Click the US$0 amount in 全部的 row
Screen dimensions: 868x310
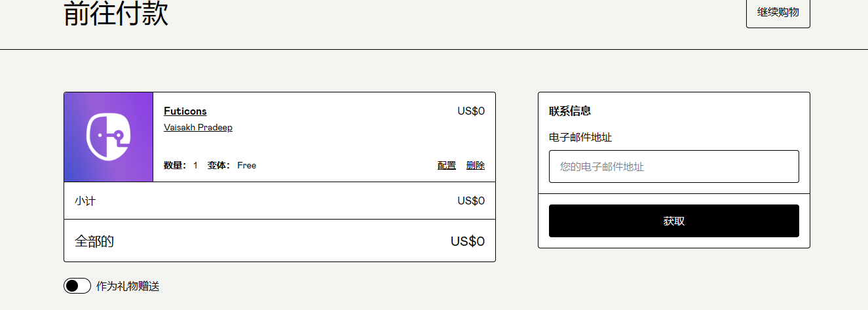click(468, 241)
